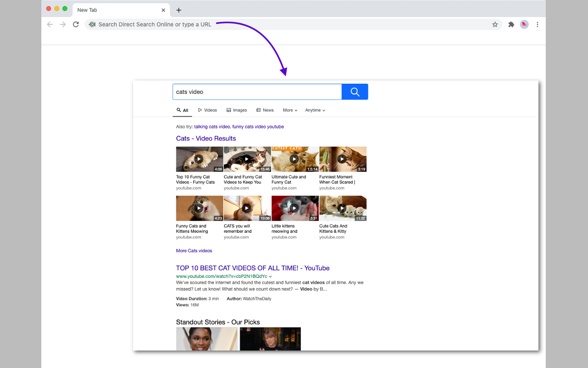The height and width of the screenshot is (368, 588).
Task: Click the blue magnifying glass search button
Action: pyautogui.click(x=354, y=92)
